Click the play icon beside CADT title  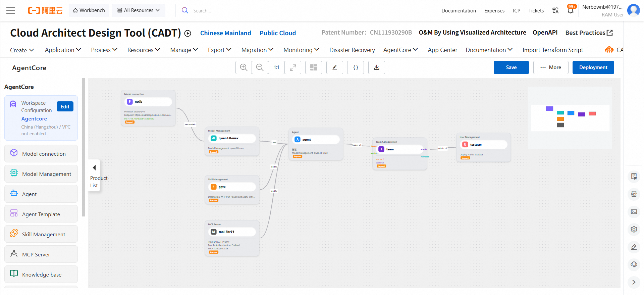point(188,33)
